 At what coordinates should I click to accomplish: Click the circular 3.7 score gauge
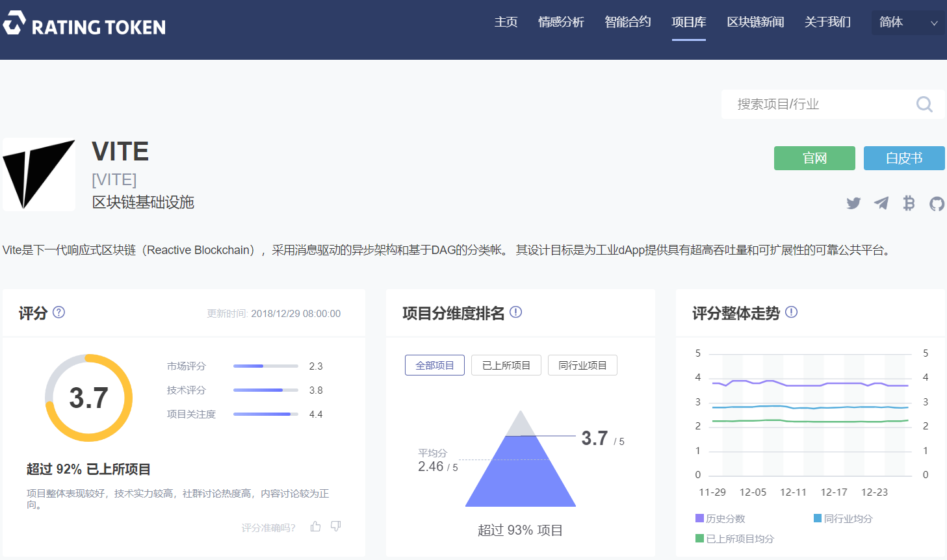[88, 398]
